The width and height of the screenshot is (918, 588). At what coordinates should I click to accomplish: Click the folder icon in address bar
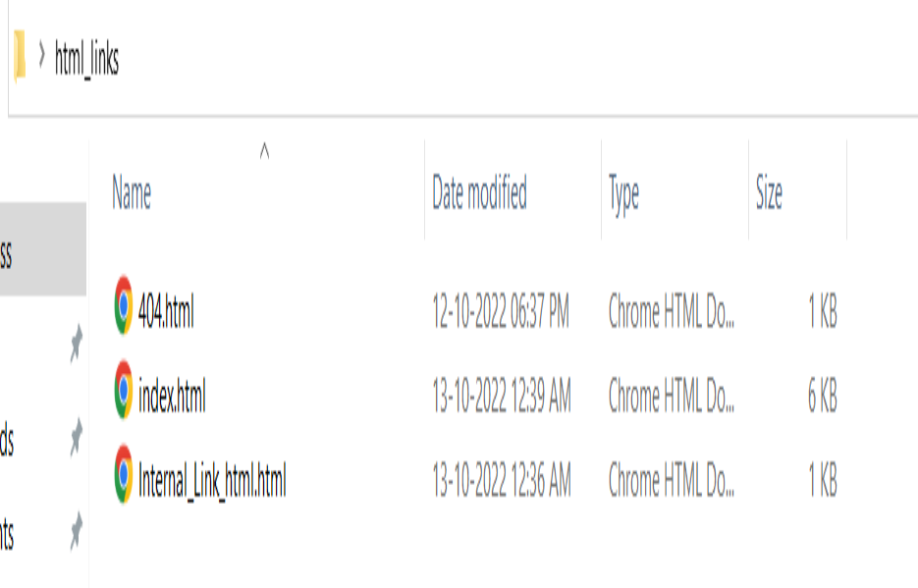19,57
